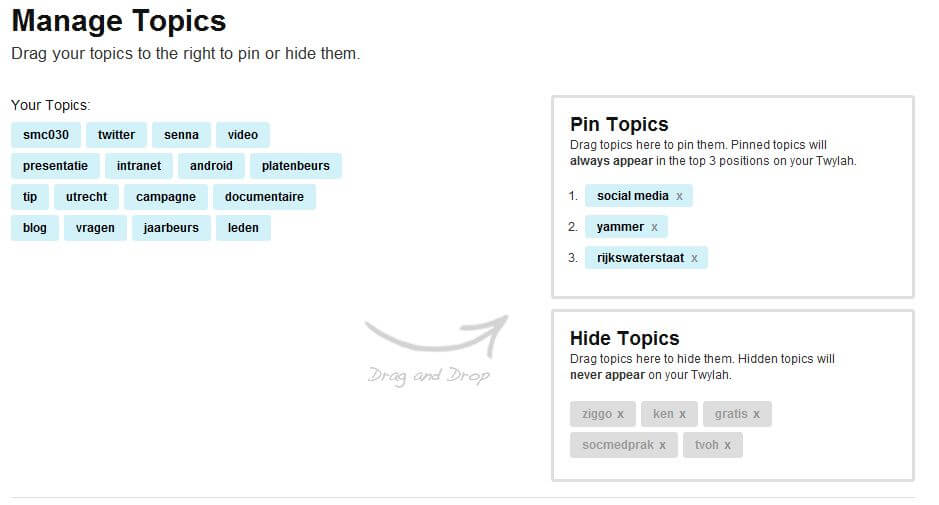This screenshot has height=505, width=939.
Task: Select the 'intranet' topic chip
Action: (138, 166)
